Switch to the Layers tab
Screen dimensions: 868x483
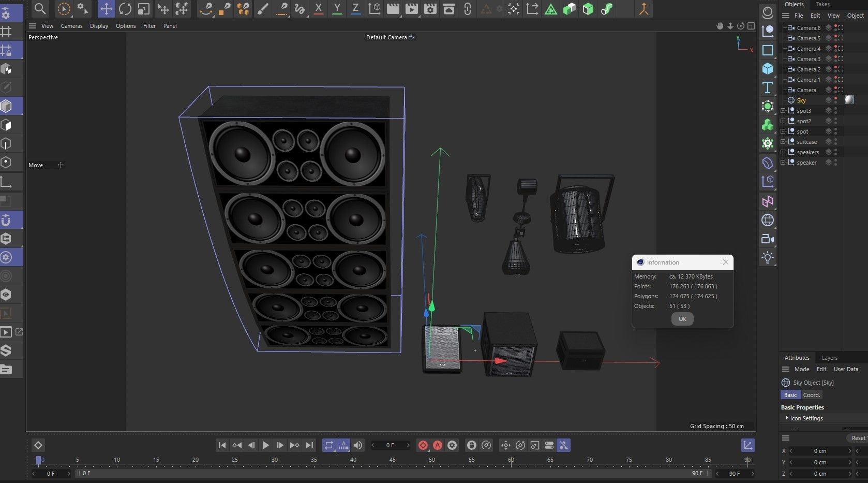coord(830,358)
